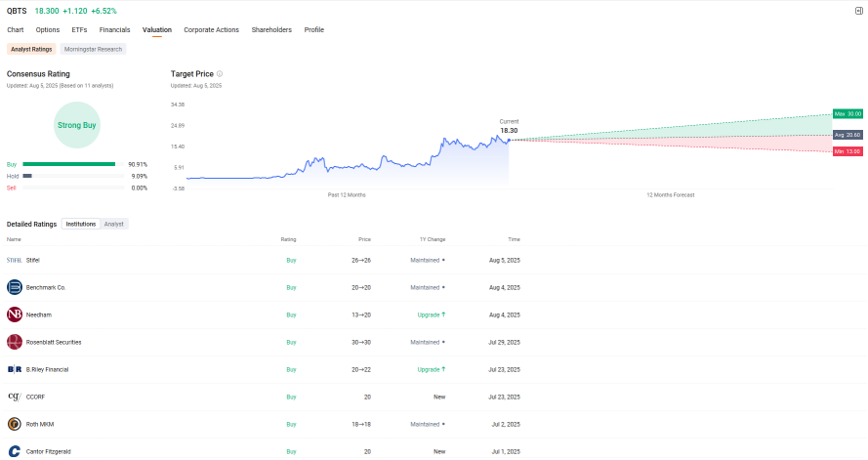
Task: Click B.Riley's price change 20→22
Action: 361,370
